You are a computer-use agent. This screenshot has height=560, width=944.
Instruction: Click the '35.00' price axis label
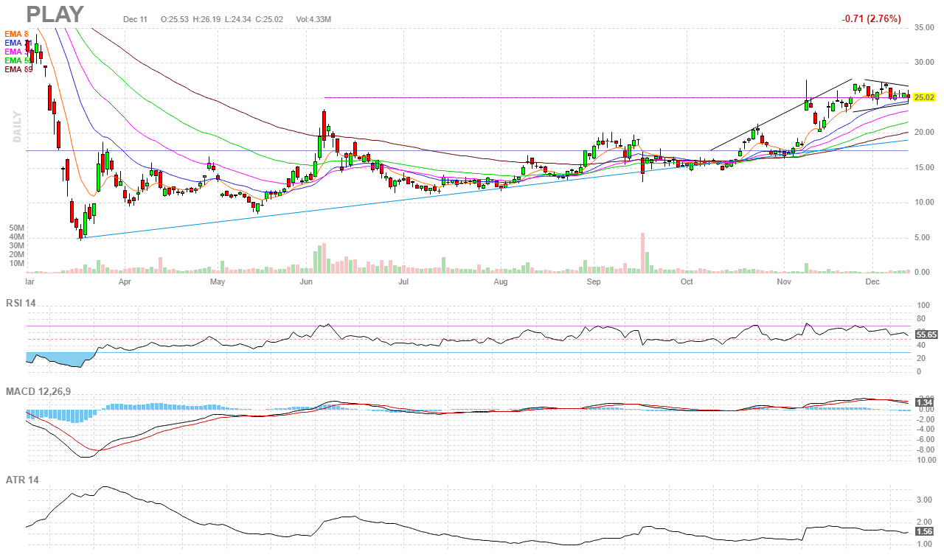925,27
